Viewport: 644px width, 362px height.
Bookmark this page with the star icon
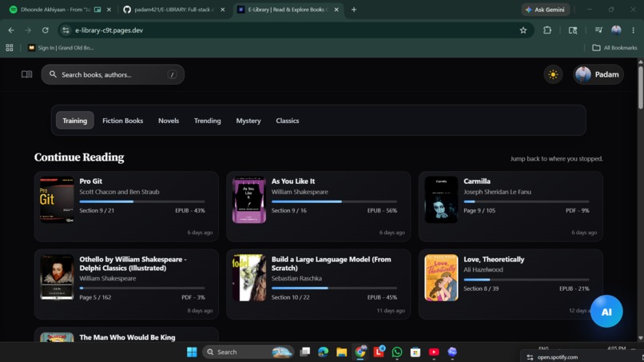point(523,30)
